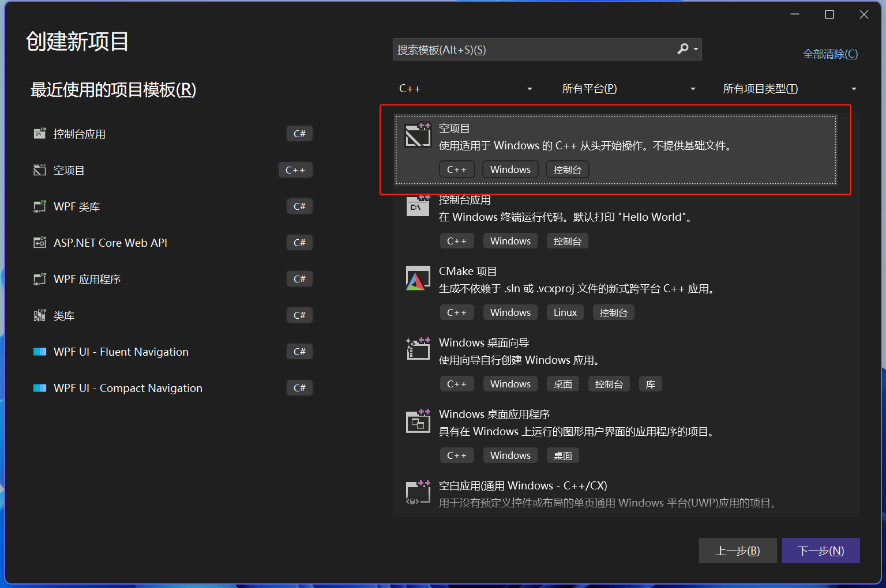Click the Windows tag under 空项目 template
The width and height of the screenshot is (886, 588).
510,169
